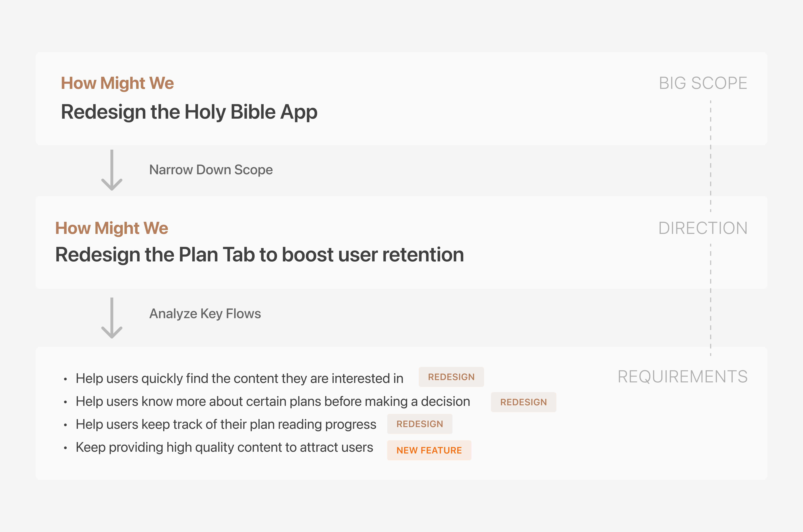The height and width of the screenshot is (532, 803).
Task: Click the DIRECTION label
Action: [703, 228]
